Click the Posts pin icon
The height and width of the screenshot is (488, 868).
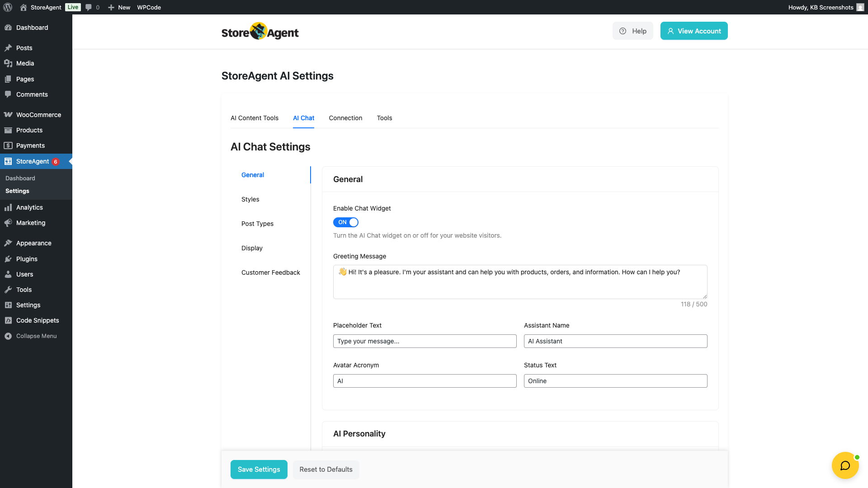click(x=8, y=48)
